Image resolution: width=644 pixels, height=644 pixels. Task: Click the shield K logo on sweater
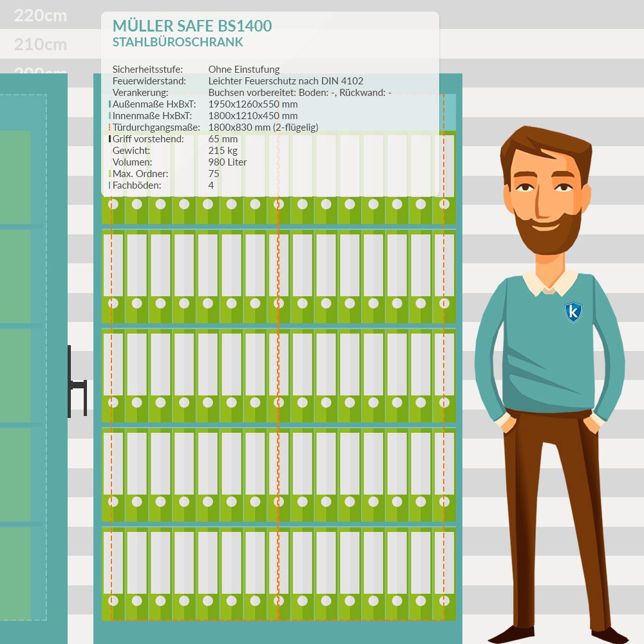(x=573, y=312)
